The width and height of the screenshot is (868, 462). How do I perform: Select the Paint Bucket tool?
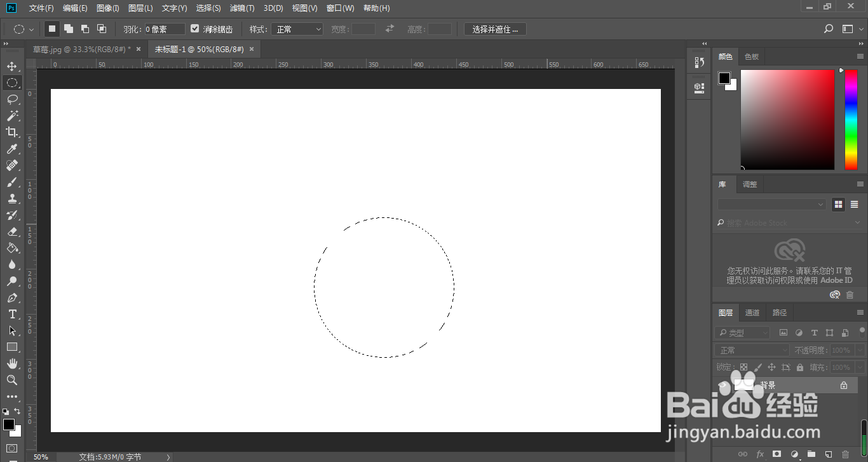(x=12, y=248)
